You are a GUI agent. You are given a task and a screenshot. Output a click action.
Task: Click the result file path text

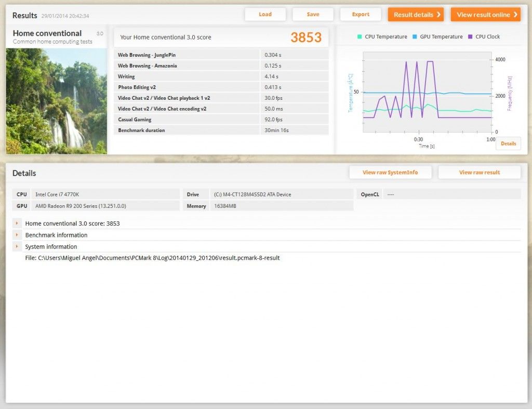[152, 258]
